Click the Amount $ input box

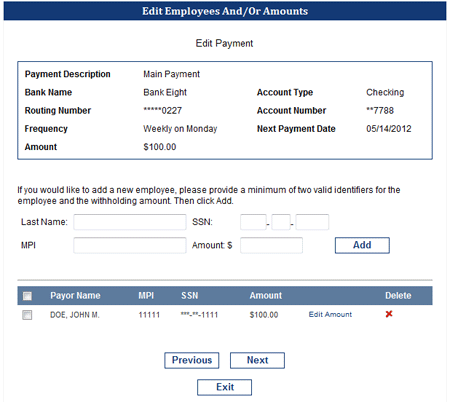point(271,245)
